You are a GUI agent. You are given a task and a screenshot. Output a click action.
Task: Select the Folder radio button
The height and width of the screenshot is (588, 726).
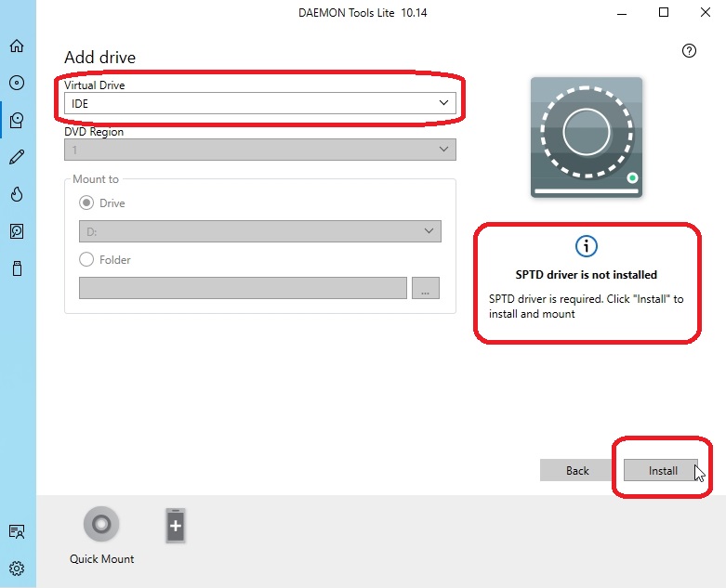[x=86, y=259]
